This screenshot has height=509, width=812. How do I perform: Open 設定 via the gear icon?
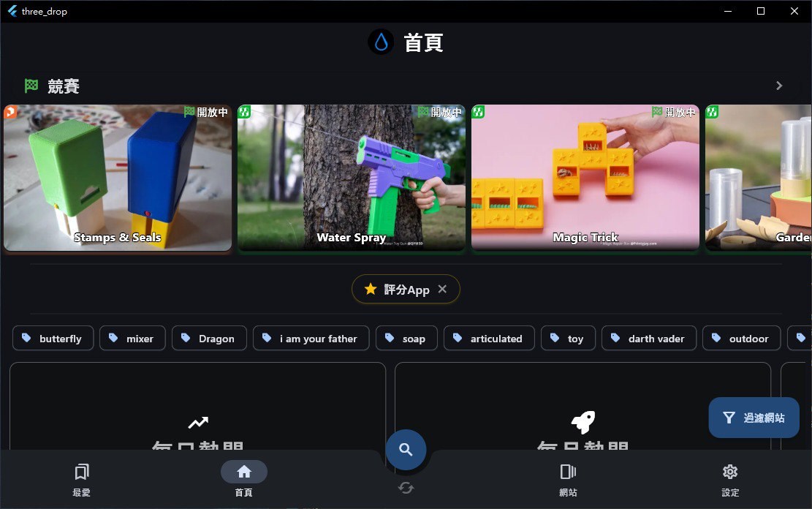pos(729,479)
